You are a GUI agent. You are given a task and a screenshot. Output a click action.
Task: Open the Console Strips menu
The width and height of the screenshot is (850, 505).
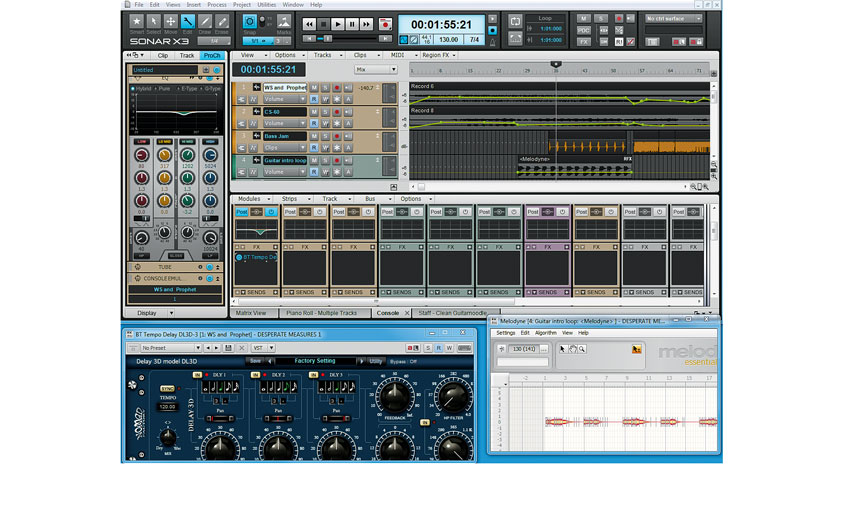tap(293, 199)
